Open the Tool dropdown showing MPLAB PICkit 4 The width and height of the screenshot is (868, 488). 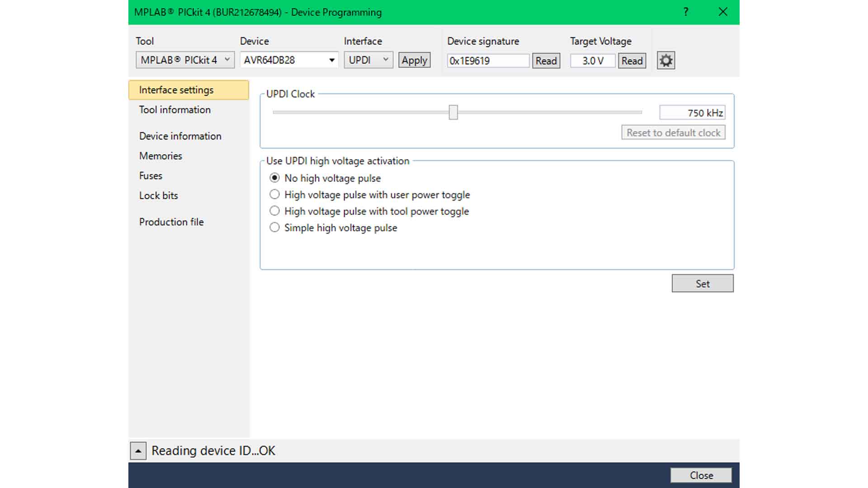pos(185,60)
